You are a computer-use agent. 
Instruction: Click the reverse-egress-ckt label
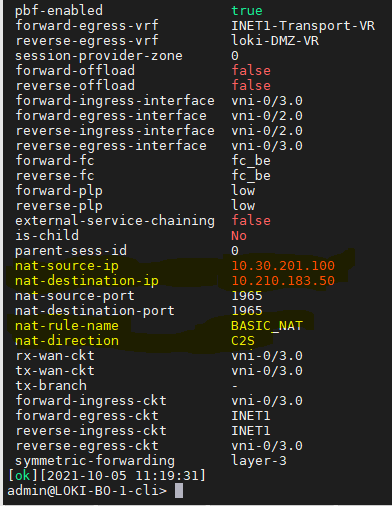point(87,446)
